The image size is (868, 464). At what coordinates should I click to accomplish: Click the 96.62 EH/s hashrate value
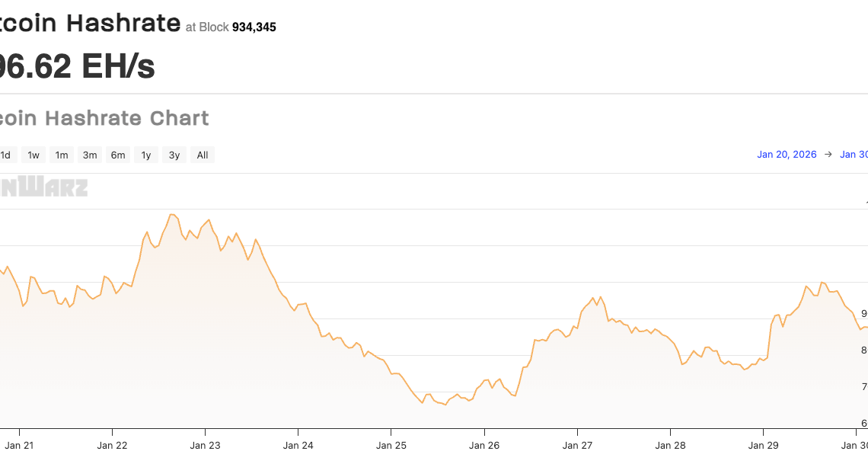click(76, 66)
